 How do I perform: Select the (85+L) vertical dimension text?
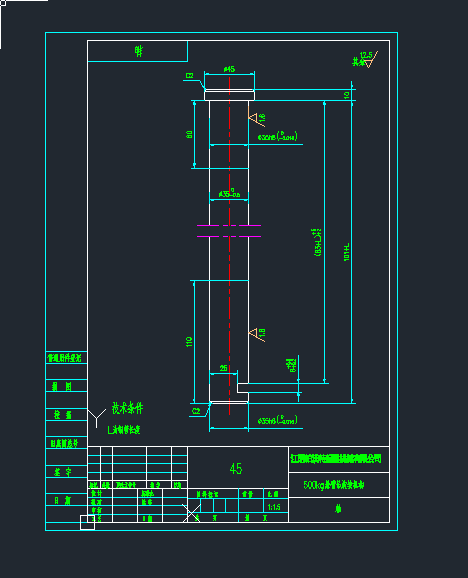[317, 242]
